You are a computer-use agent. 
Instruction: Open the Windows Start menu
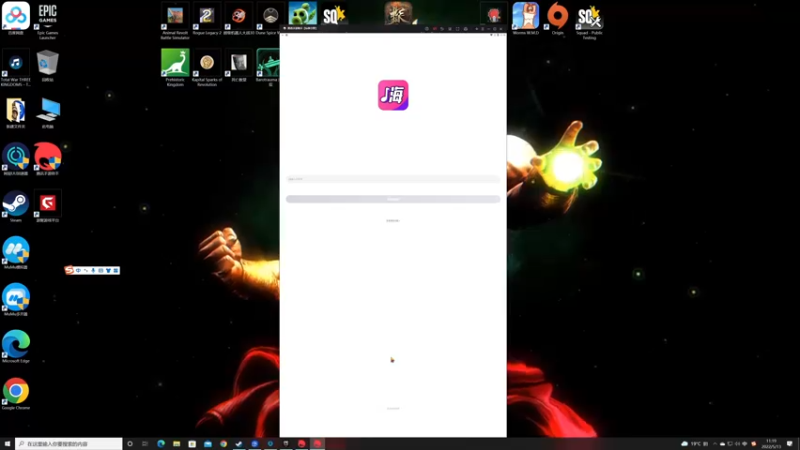coord(7,444)
